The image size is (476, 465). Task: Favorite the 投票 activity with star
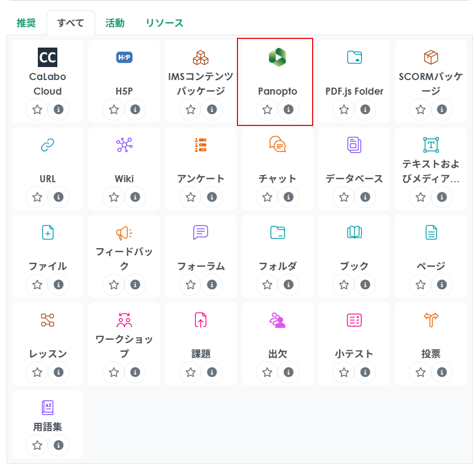[420, 373]
